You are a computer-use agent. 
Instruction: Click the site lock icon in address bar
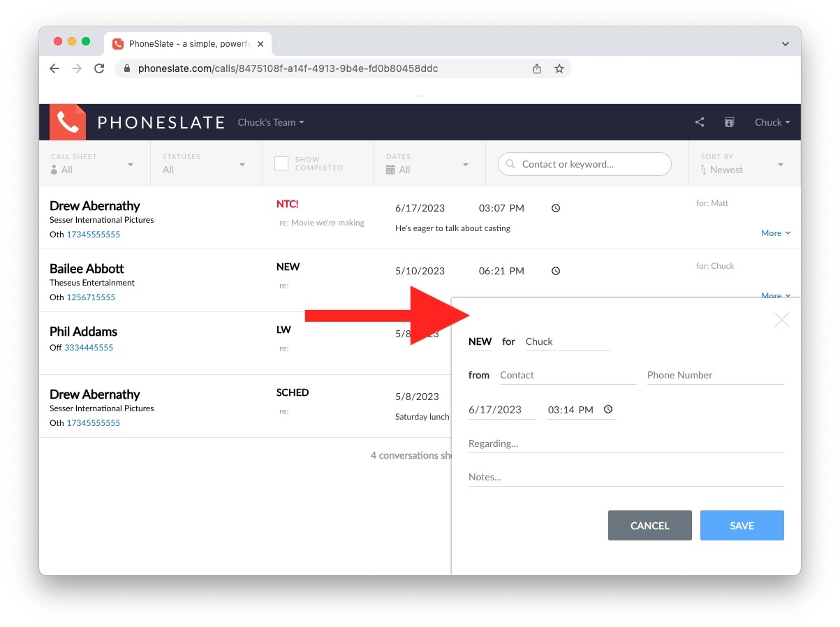[x=127, y=68]
